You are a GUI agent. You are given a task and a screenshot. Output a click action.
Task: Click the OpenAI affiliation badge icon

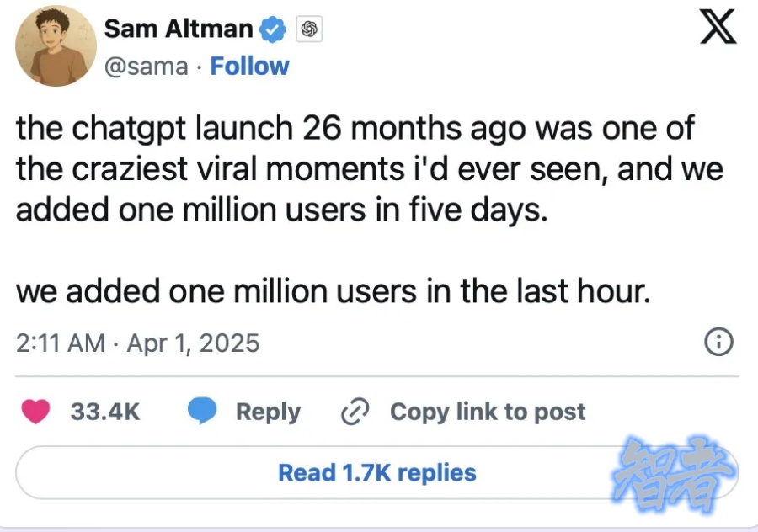point(309,29)
